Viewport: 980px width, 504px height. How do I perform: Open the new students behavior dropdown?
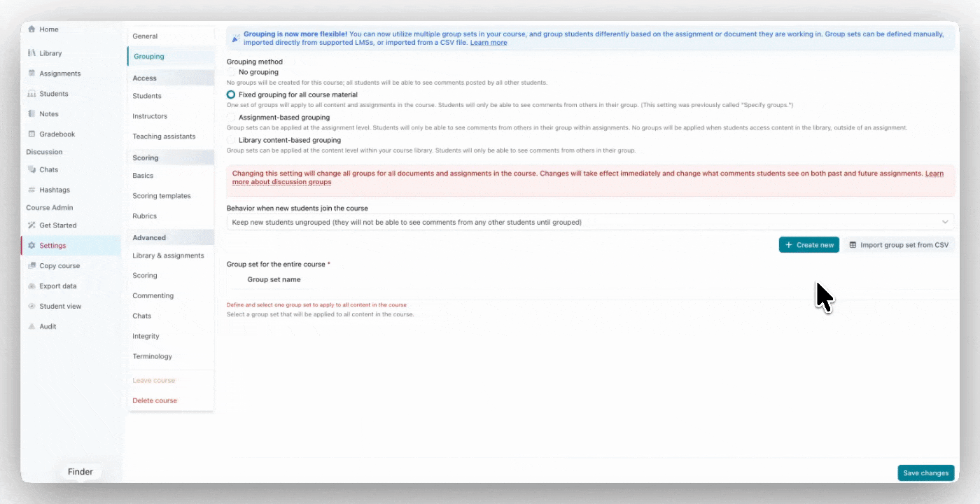click(x=590, y=222)
